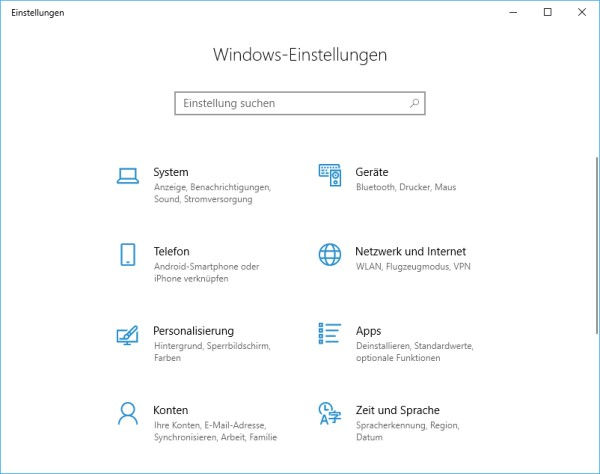Go to the Apps settings title
Image resolution: width=600 pixels, height=474 pixels.
pos(368,331)
